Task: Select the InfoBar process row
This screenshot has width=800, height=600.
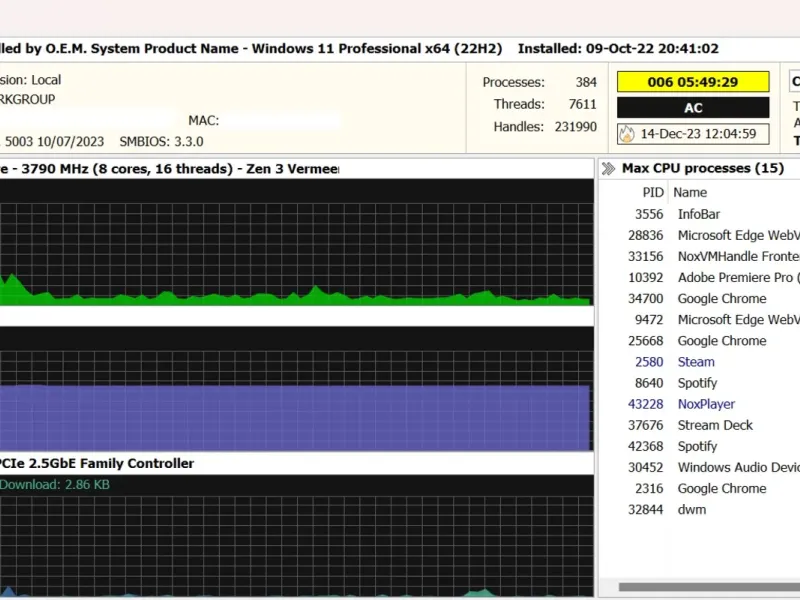Action: pos(698,214)
